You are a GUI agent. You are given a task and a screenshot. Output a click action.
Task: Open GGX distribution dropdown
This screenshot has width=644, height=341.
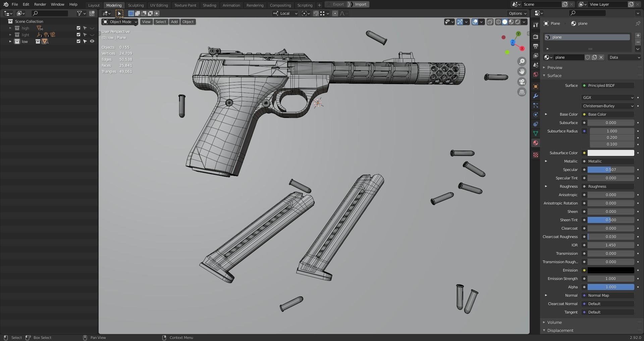pyautogui.click(x=608, y=98)
